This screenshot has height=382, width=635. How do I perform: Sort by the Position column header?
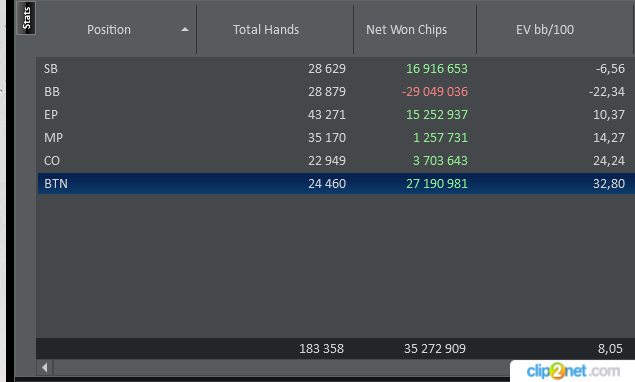point(109,30)
